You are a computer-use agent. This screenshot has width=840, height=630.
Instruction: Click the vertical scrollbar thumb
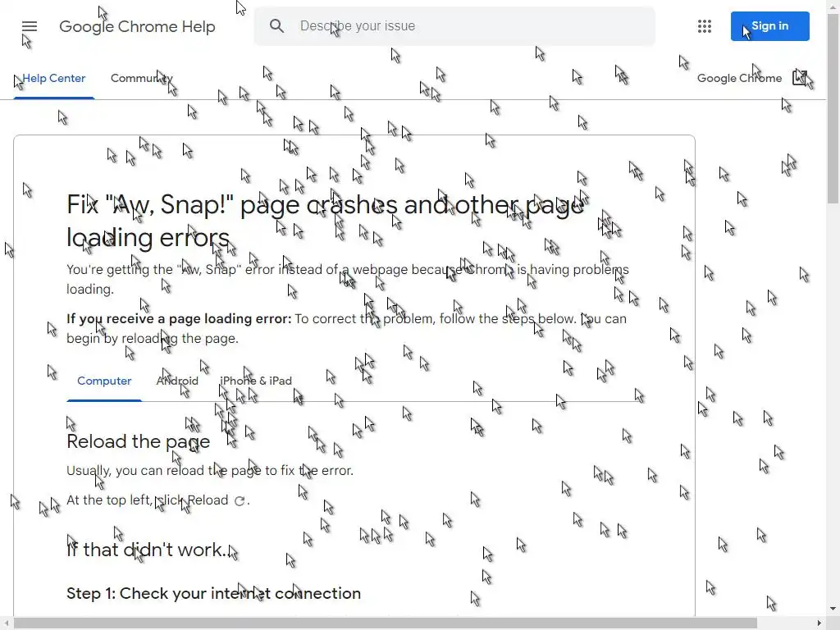coord(833,107)
